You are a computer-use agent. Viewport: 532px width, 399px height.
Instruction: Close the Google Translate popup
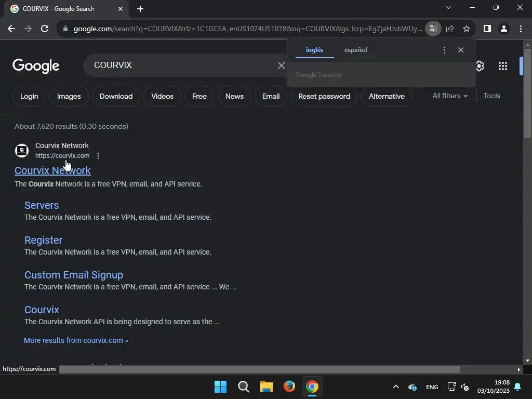[x=461, y=50]
